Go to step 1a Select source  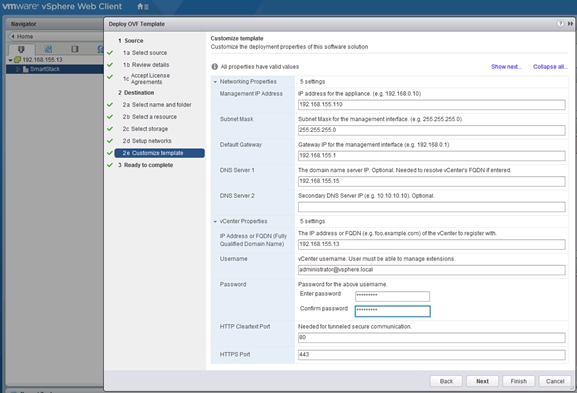tap(145, 53)
